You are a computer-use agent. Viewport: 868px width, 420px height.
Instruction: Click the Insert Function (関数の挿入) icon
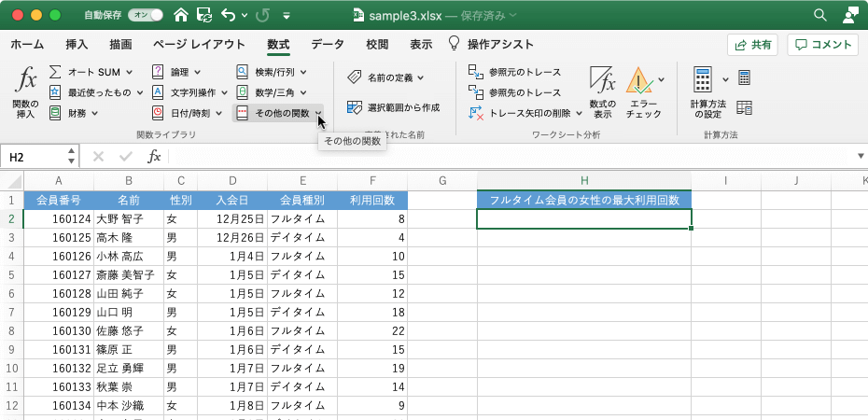pyautogui.click(x=26, y=91)
